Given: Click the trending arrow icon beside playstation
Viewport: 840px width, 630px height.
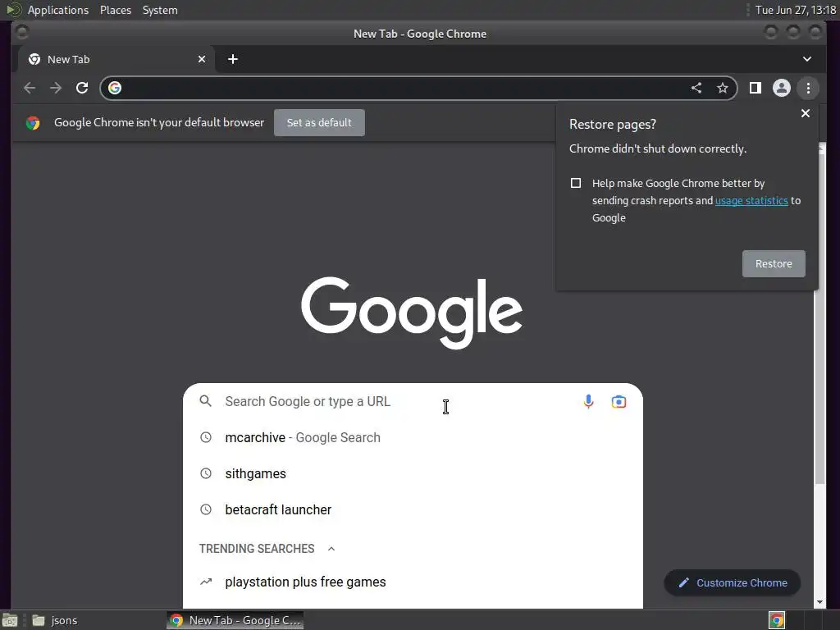Looking at the screenshot, I should point(206,582).
